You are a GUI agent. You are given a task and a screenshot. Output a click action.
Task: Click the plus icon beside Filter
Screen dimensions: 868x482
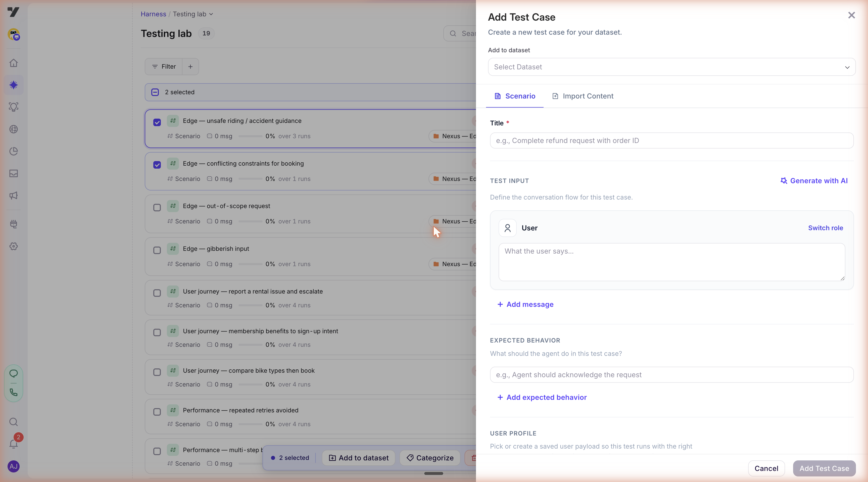tap(190, 67)
